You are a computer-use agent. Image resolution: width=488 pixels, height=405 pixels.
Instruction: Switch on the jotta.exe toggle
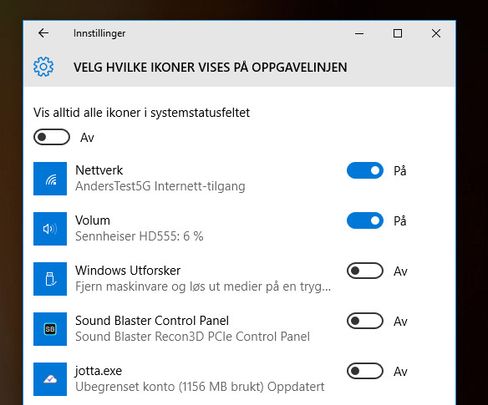point(365,371)
